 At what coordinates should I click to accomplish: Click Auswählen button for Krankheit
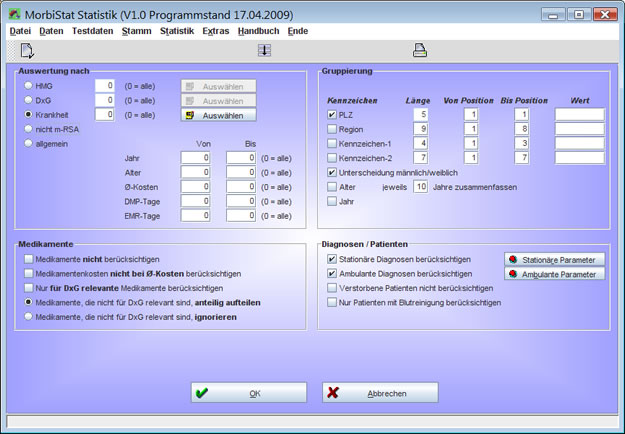point(218,115)
